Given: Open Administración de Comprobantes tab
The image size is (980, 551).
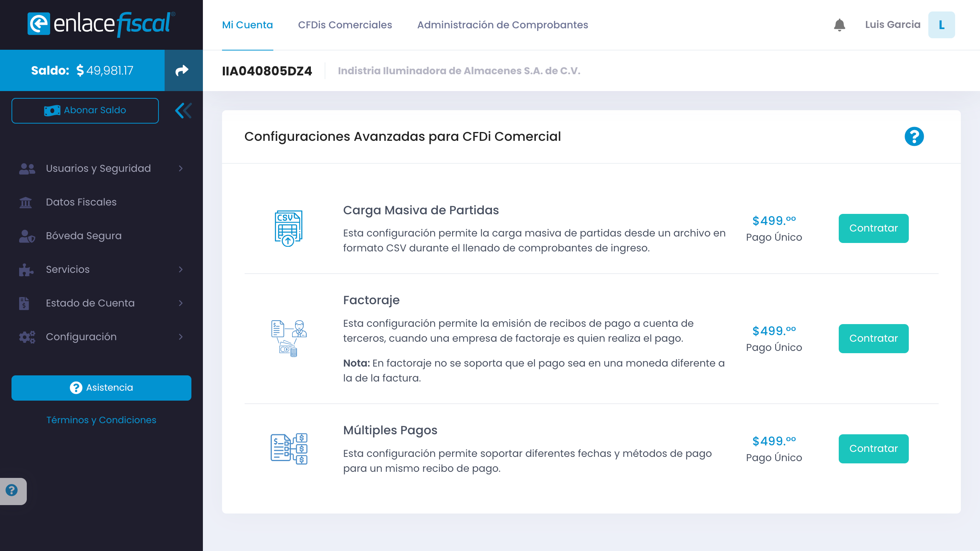Looking at the screenshot, I should coord(502,25).
